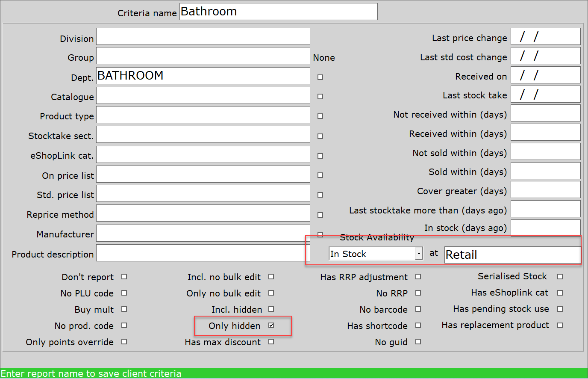
Task: Enable the Has shortcode filter
Action: pos(418,326)
